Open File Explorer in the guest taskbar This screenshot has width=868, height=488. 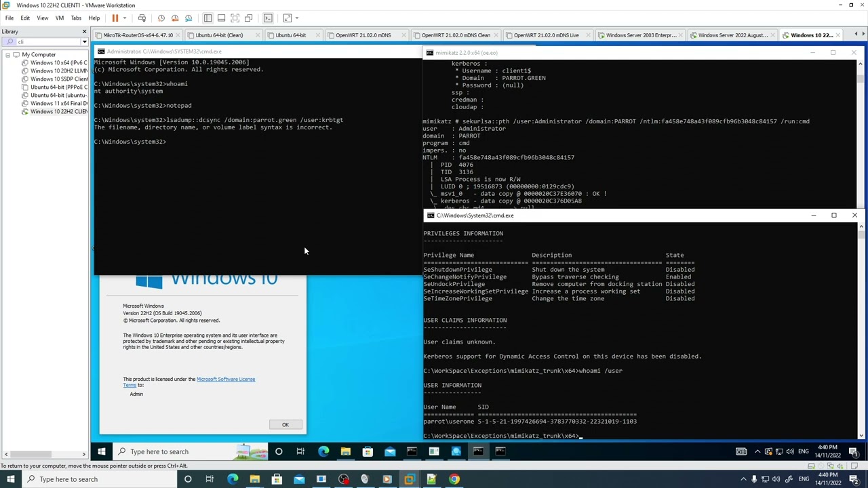(345, 451)
